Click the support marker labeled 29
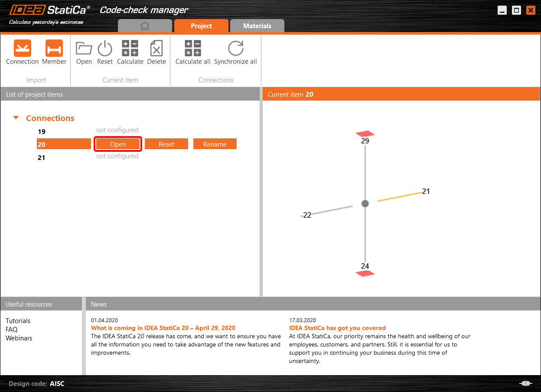Screen dimensions: 541x392 point(365,134)
